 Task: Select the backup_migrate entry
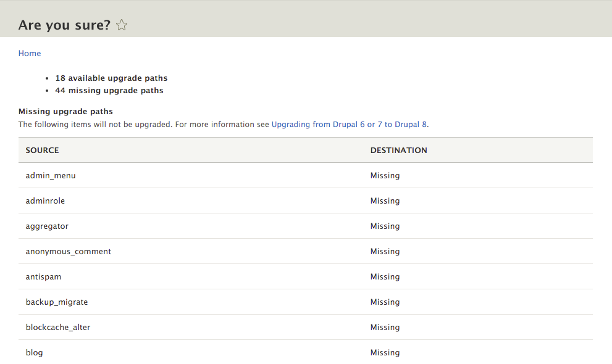pyautogui.click(x=57, y=302)
